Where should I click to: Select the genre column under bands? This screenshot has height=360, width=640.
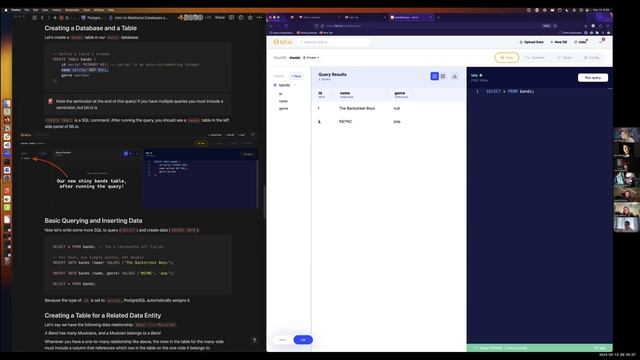(283, 109)
